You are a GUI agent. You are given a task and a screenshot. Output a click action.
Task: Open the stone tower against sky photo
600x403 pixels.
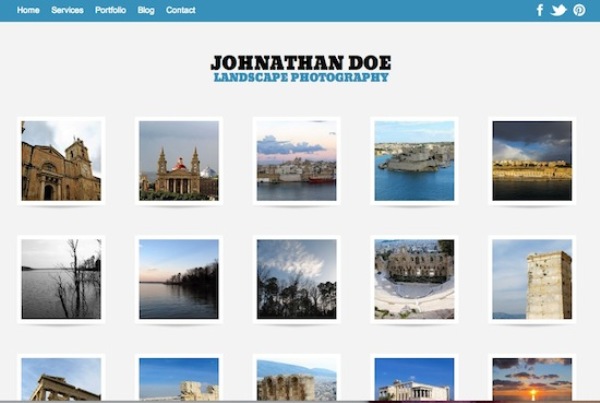point(532,279)
